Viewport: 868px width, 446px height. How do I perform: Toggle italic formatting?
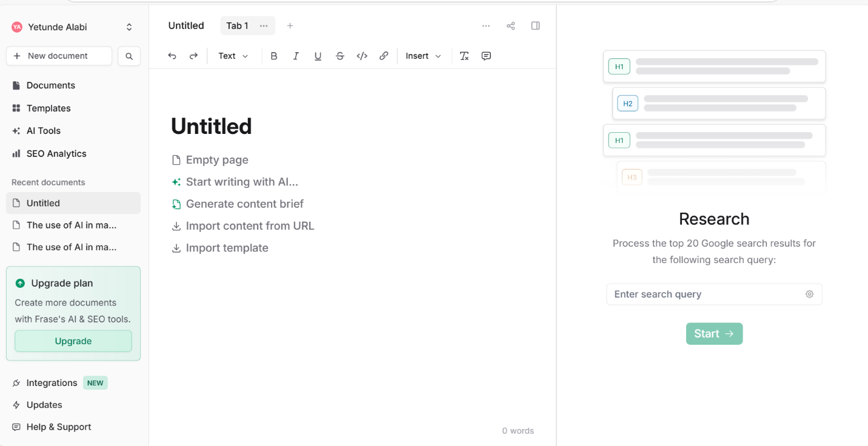[296, 56]
